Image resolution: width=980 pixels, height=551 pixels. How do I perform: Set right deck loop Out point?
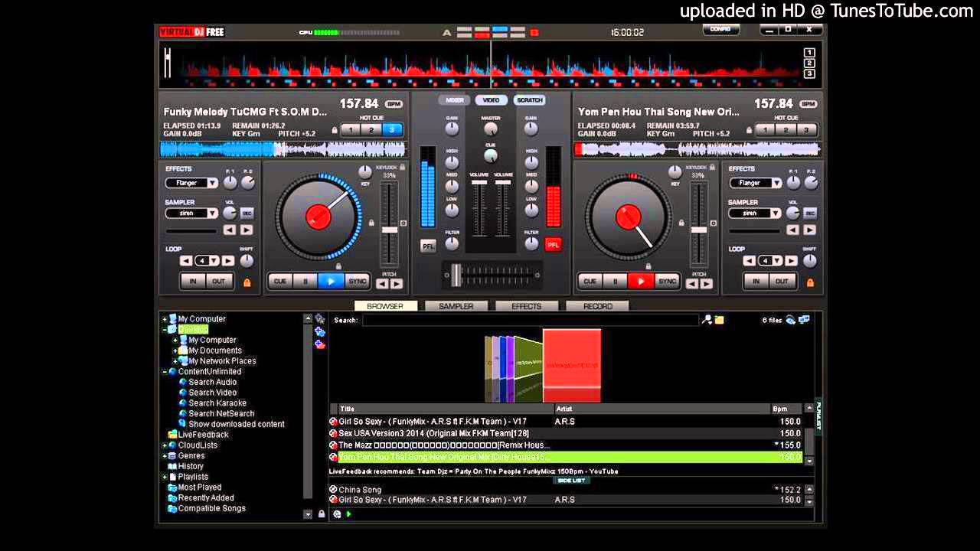click(782, 282)
